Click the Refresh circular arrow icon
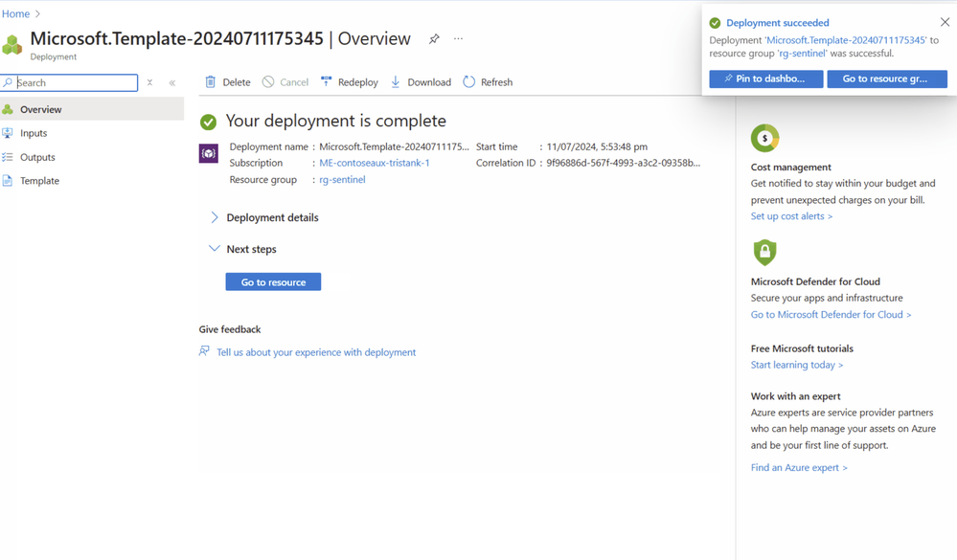Screen dimensions: 957x560 click(468, 81)
